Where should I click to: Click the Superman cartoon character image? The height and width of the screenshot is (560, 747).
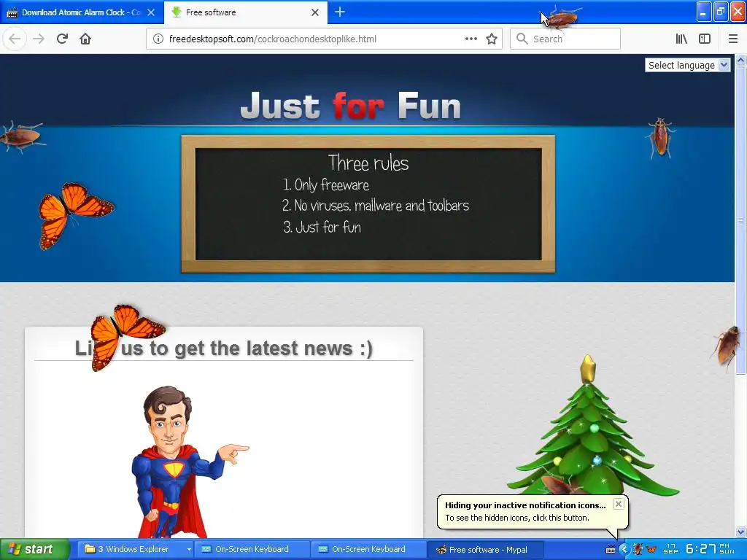pyautogui.click(x=188, y=462)
